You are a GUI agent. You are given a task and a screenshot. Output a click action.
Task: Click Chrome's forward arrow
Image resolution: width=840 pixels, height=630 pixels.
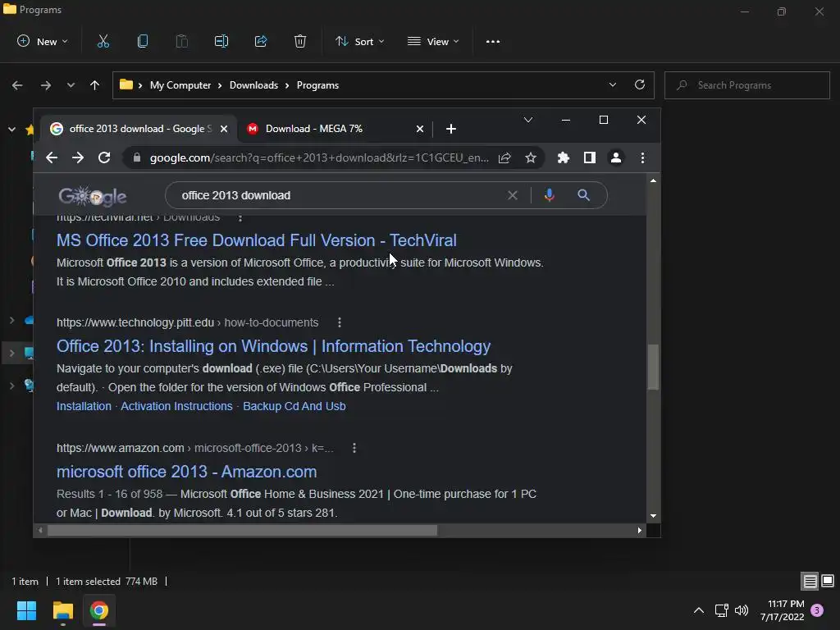(78, 157)
